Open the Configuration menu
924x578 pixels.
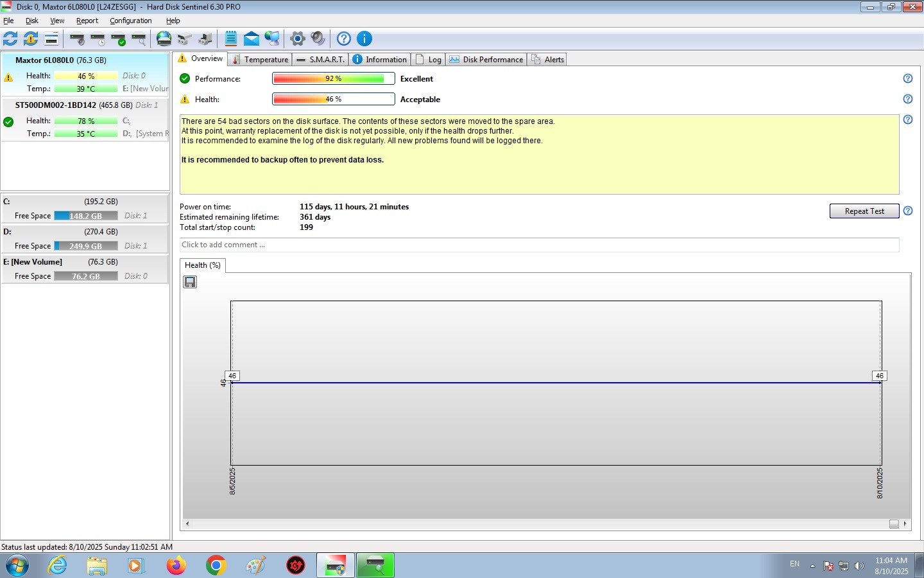point(131,21)
